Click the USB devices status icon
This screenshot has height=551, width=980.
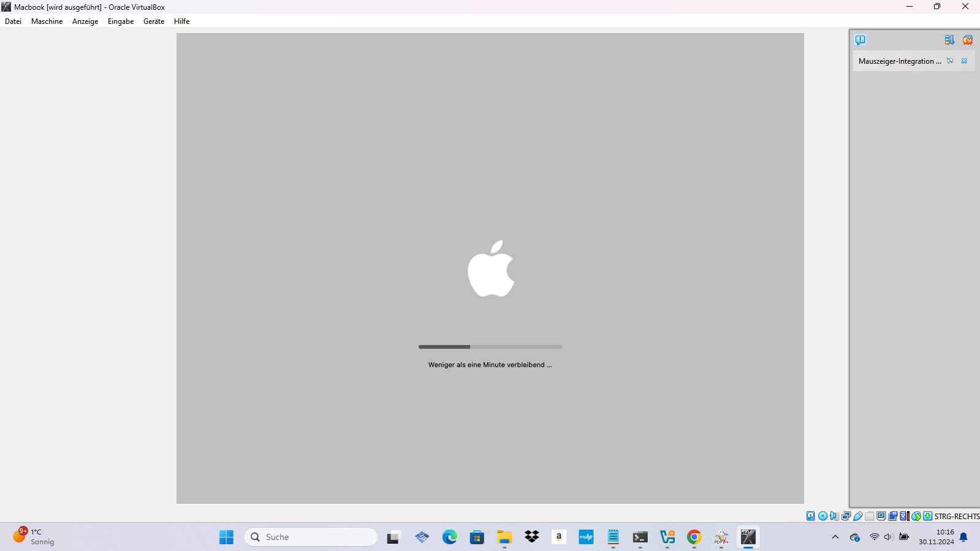[x=857, y=516]
